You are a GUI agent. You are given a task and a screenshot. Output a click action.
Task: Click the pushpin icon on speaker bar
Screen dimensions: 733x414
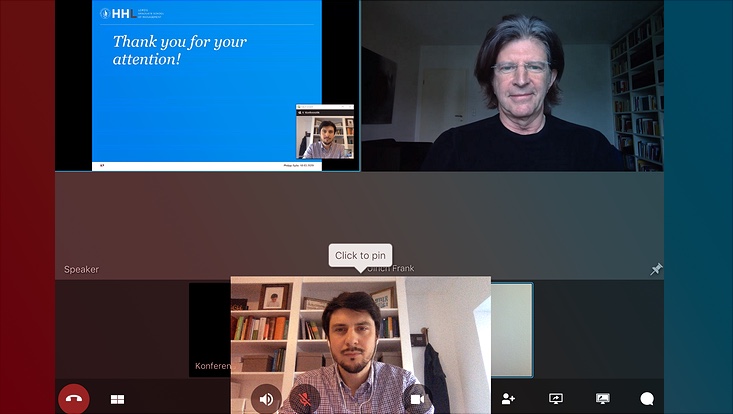point(656,269)
